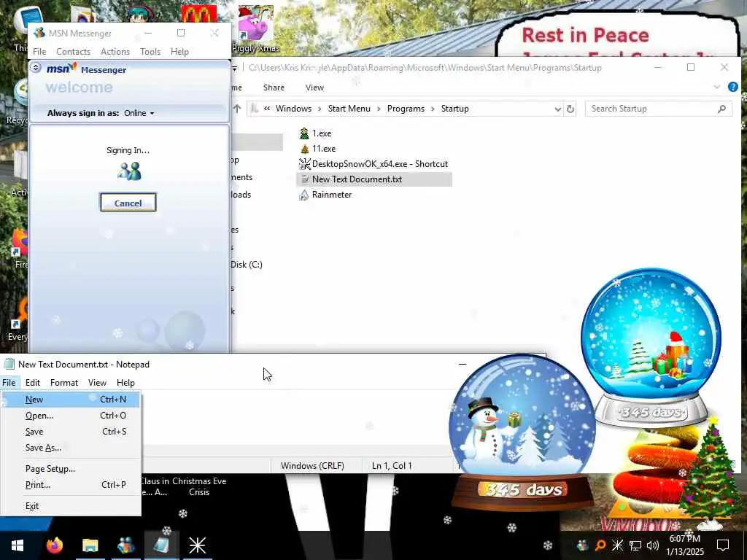Screen dimensions: 747x560
Task: Open File Explorer from the taskbar
Action: [x=90, y=545]
